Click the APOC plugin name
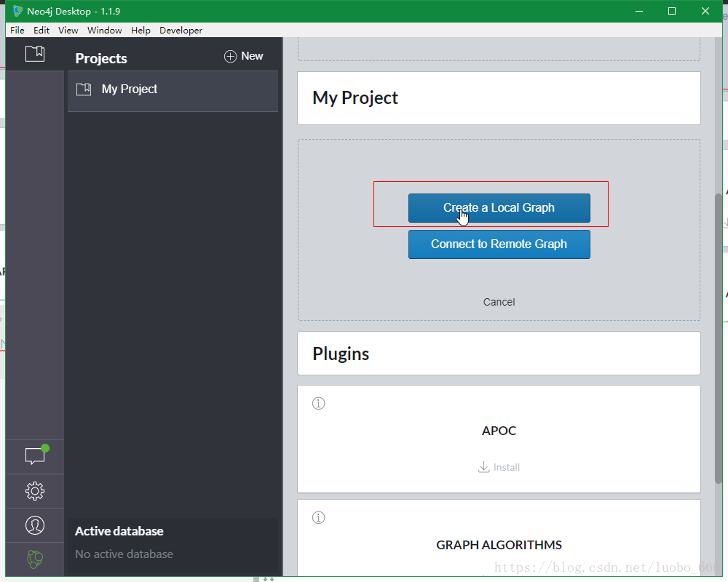The image size is (728, 582). click(499, 431)
